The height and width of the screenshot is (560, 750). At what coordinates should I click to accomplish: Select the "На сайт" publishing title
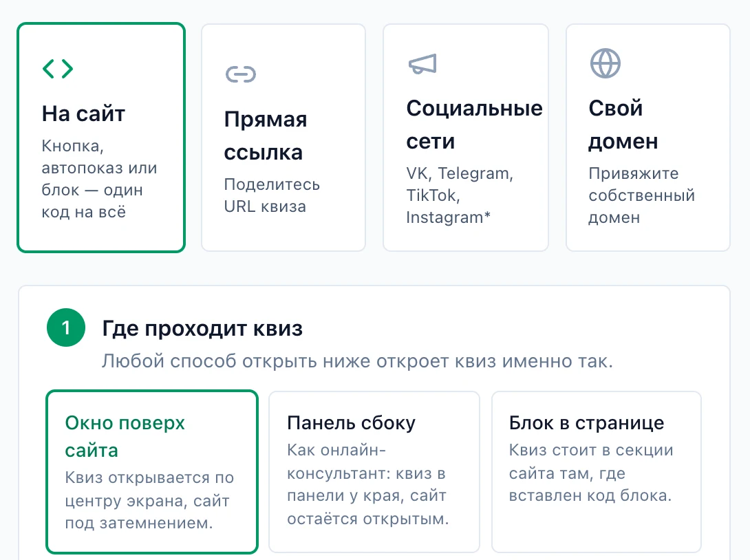coord(83,114)
